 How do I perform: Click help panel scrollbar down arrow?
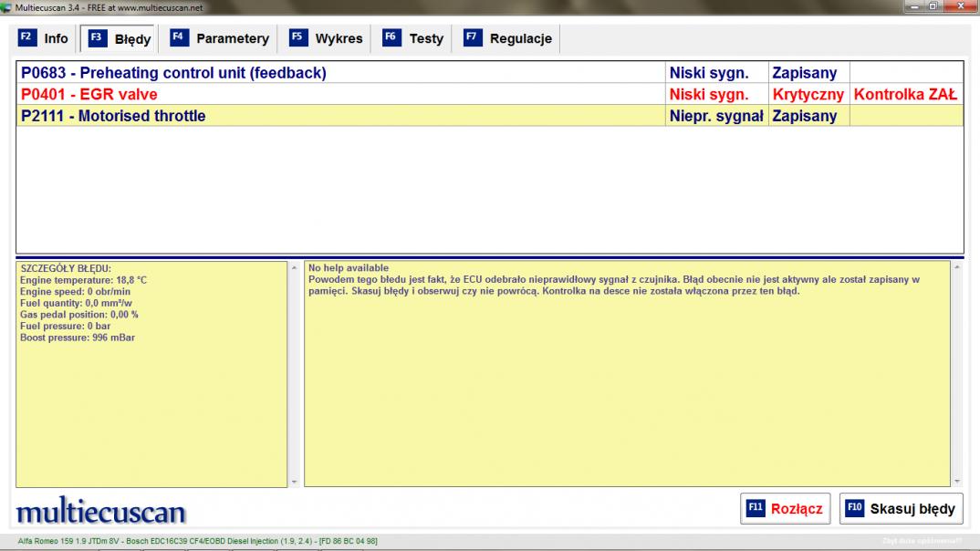coord(957,482)
